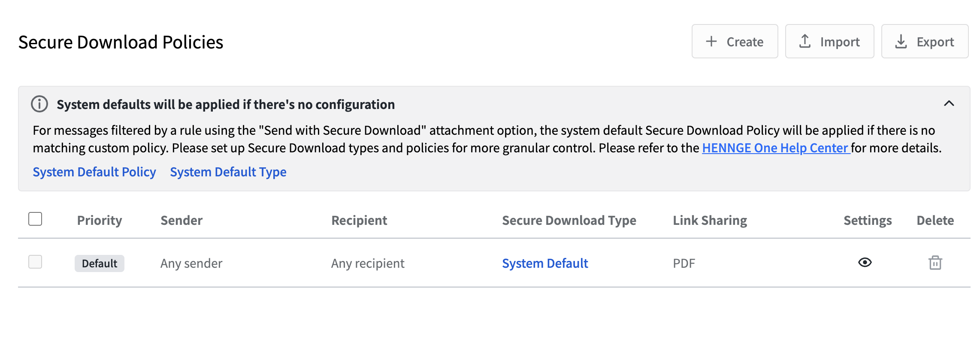Viewport: 980px width, 351px height.
Task: View settings via the eye icon
Action: pos(865,262)
